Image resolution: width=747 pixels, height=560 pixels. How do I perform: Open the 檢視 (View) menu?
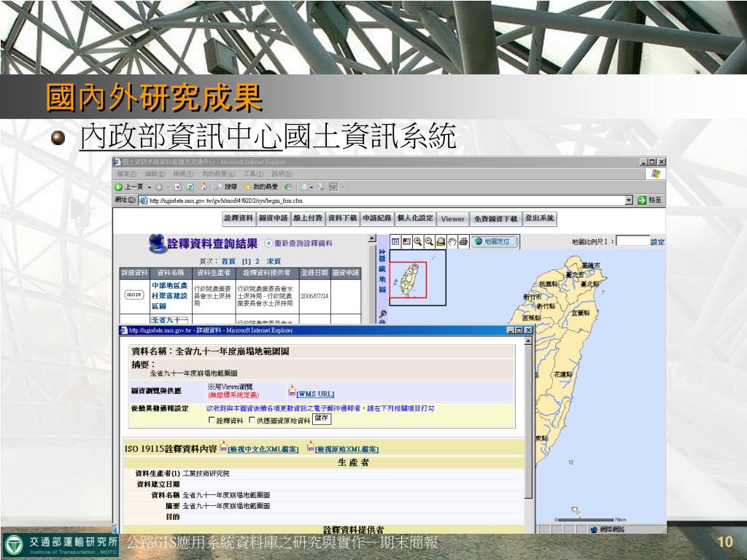[183, 174]
